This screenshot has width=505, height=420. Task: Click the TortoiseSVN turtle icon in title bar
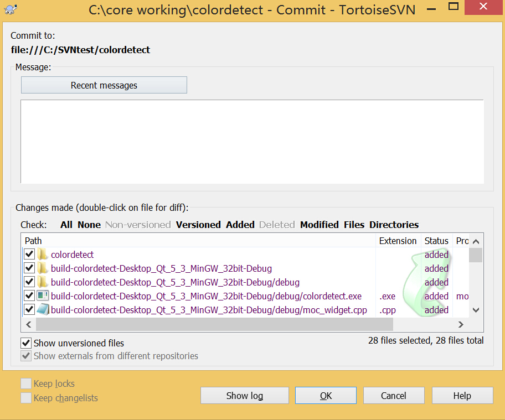tap(11, 9)
